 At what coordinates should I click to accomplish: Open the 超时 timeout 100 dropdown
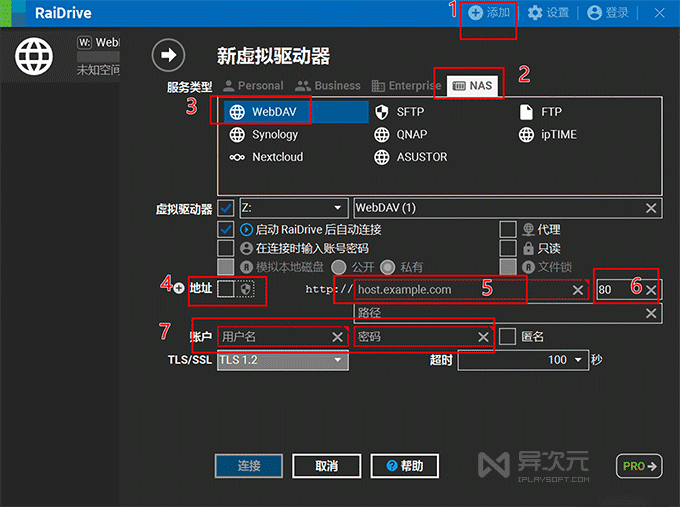click(523, 360)
